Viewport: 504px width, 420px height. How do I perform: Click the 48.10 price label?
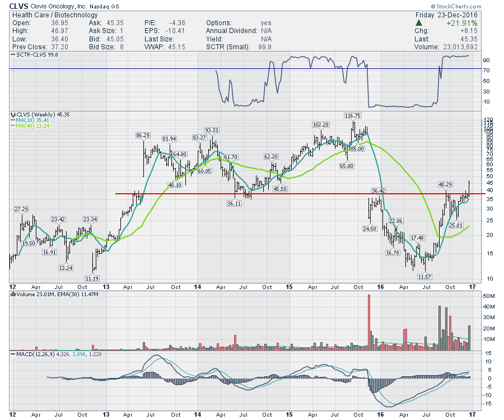(175, 185)
